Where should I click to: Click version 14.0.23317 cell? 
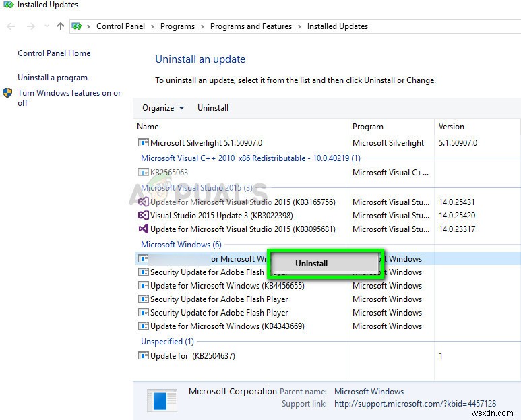click(x=457, y=229)
